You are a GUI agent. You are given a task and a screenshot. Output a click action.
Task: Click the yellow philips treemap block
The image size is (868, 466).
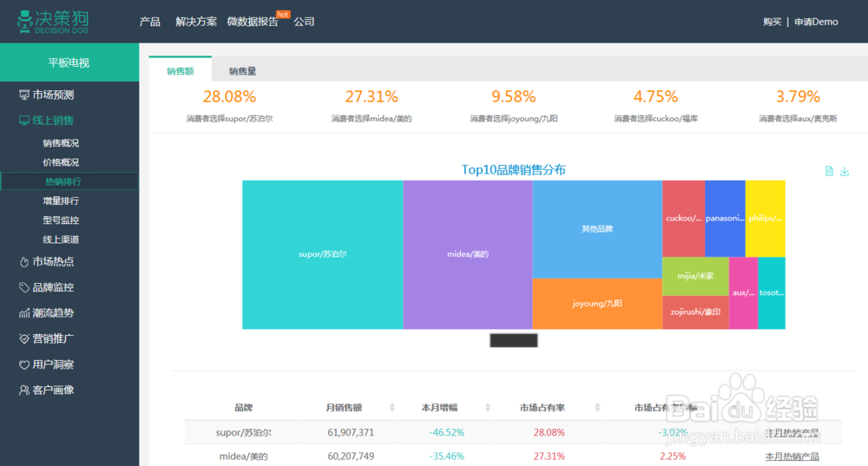[766, 219]
